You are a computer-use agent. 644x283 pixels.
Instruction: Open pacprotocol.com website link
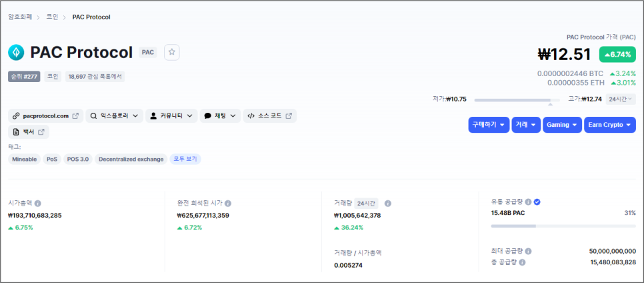[45, 116]
